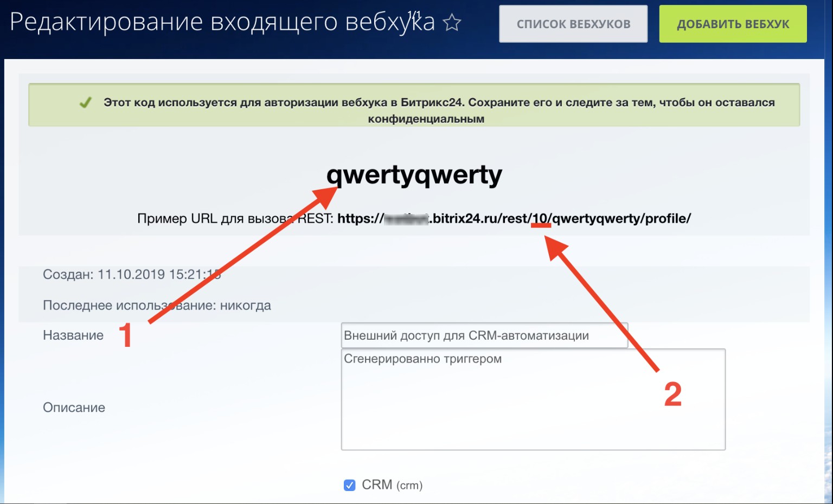The image size is (833, 504).
Task: Click inside the Описание text area
Action: point(533,401)
